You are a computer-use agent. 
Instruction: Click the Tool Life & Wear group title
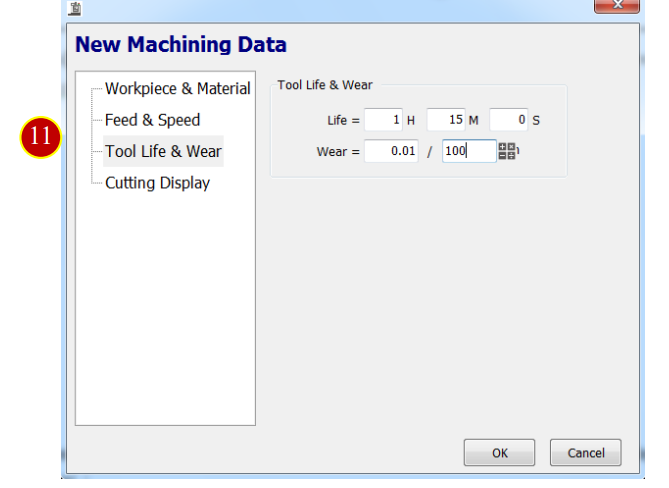tap(325, 85)
